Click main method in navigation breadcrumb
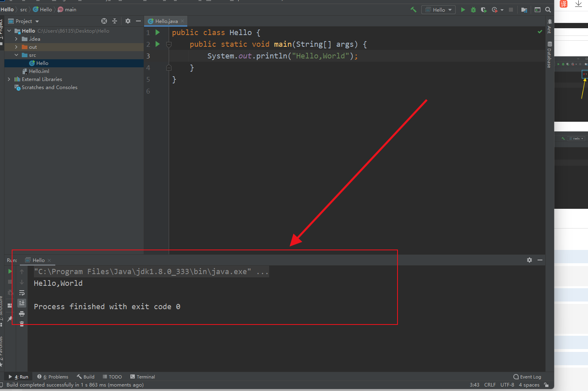 click(x=67, y=9)
